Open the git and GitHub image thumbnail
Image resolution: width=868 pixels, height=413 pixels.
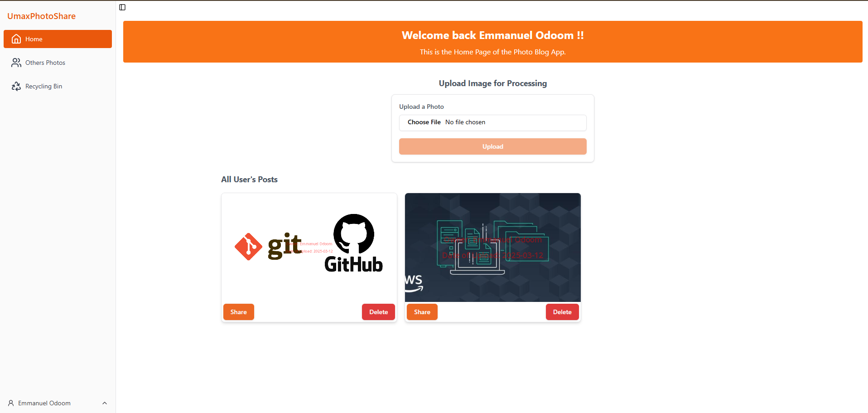(x=309, y=247)
